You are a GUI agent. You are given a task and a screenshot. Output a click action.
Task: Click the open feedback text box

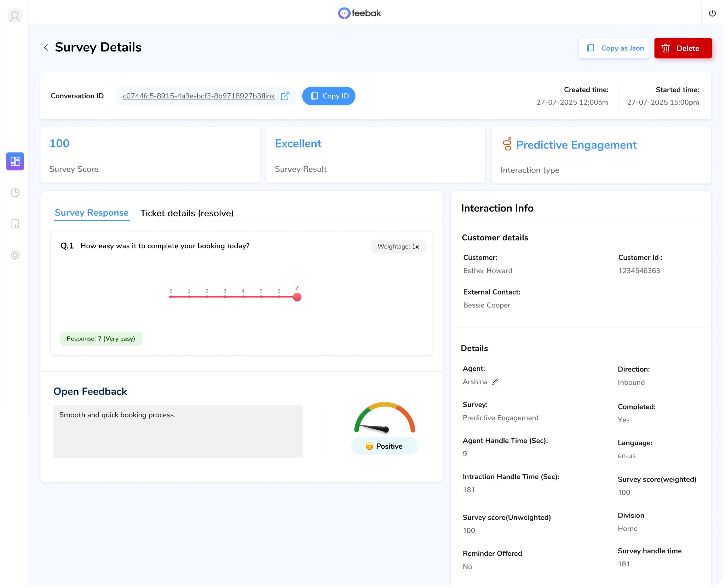[178, 431]
